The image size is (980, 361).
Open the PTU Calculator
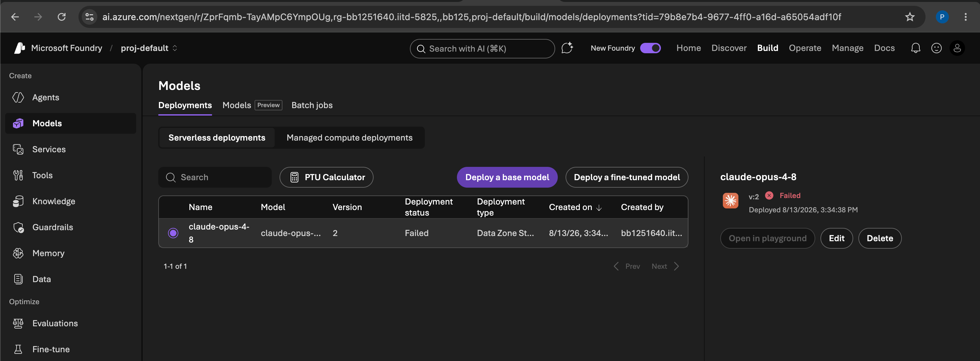coord(327,177)
